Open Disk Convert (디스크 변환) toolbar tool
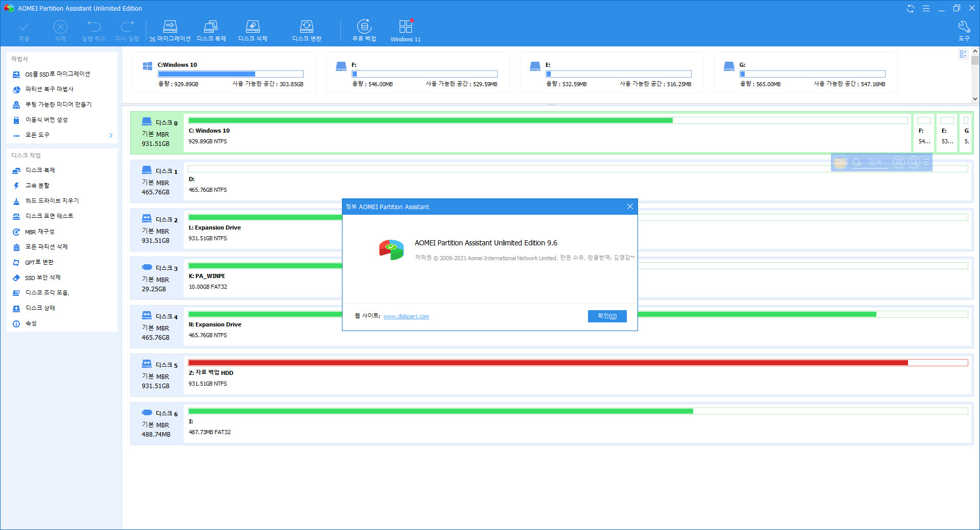Viewport: 980px width, 530px height. tap(307, 31)
